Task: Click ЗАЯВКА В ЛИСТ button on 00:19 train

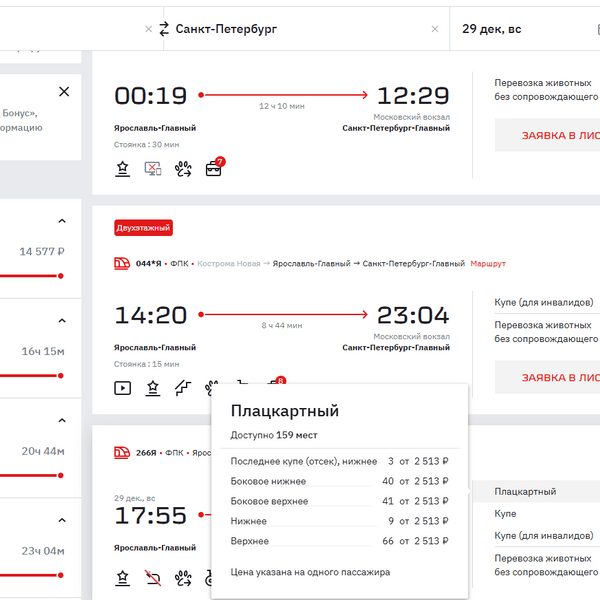Action: pyautogui.click(x=547, y=135)
